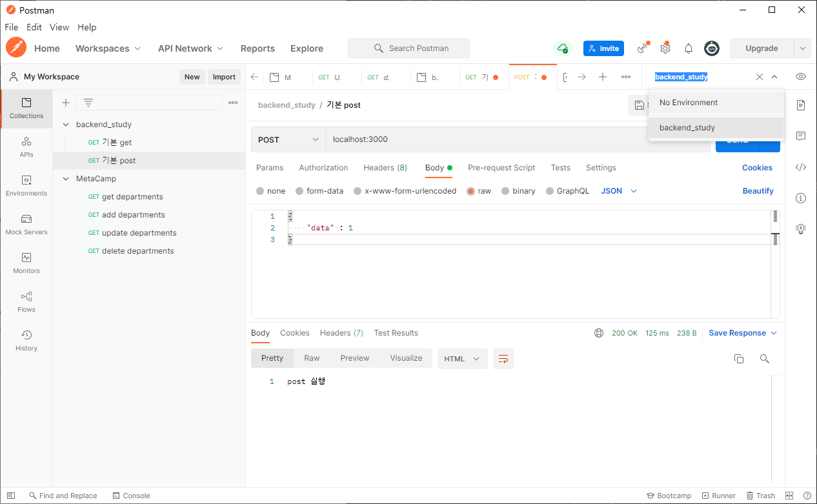Collapse environment dropdown with chevron up

tap(774, 77)
